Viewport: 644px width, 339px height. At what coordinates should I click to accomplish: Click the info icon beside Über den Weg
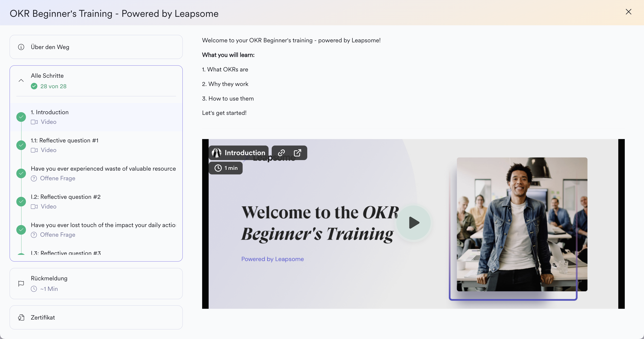[x=21, y=47]
